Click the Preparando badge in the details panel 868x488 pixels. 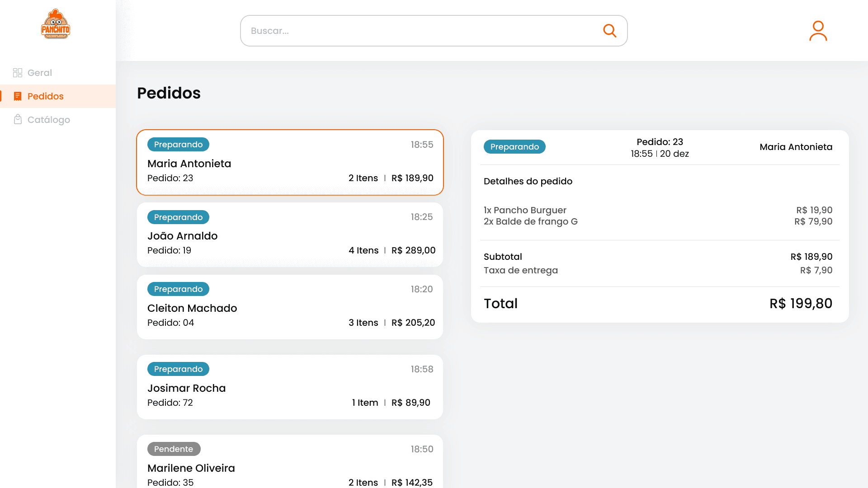point(514,147)
